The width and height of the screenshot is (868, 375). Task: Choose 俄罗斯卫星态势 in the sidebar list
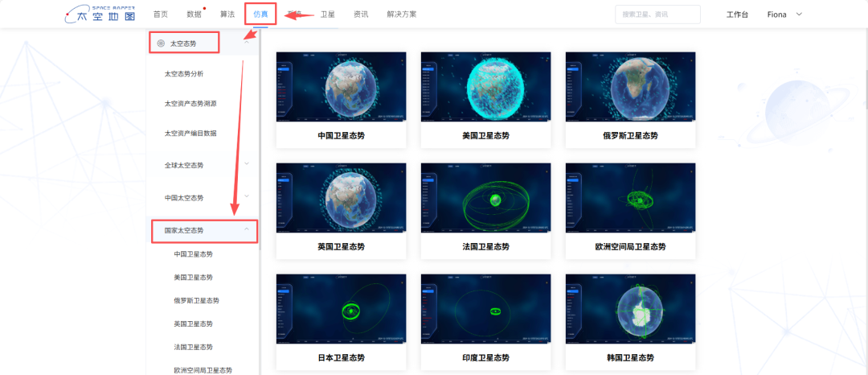[197, 300]
